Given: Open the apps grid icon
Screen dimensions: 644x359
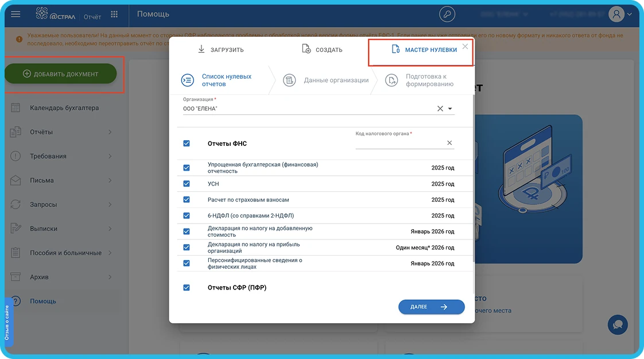Looking at the screenshot, I should point(114,15).
